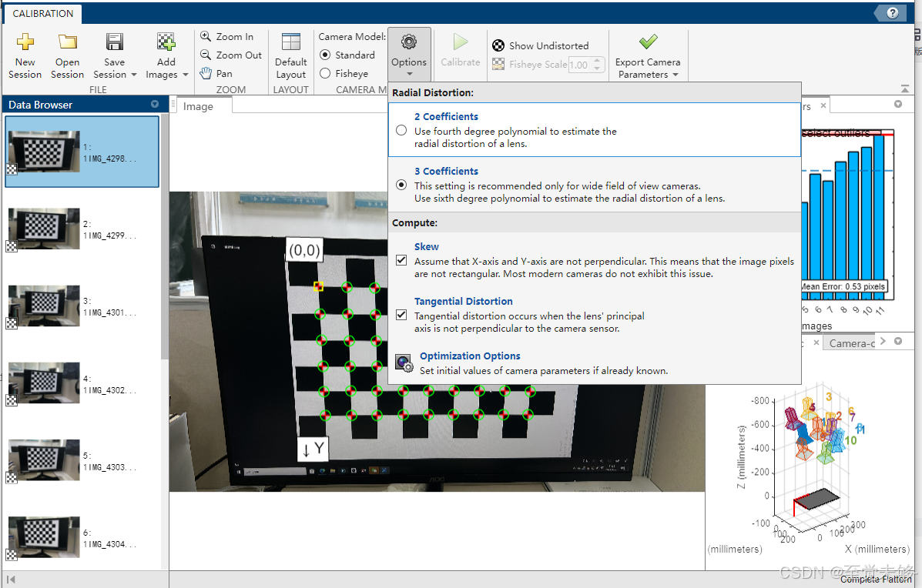The height and width of the screenshot is (588, 922).
Task: Select Standard camera model
Action: 325,55
